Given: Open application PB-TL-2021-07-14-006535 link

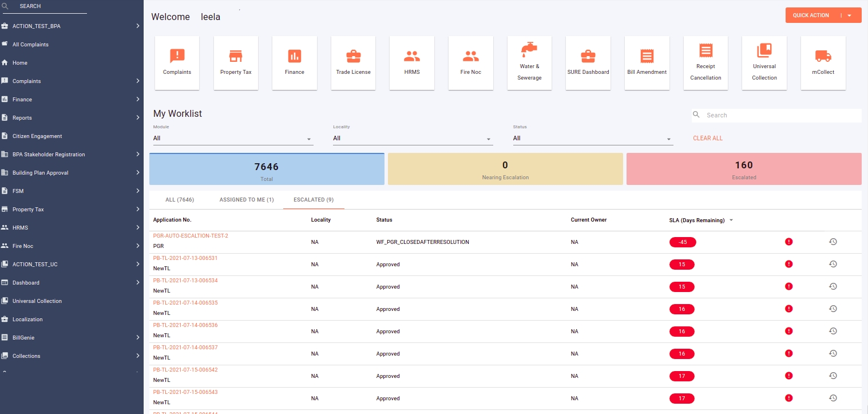Looking at the screenshot, I should coord(185,303).
